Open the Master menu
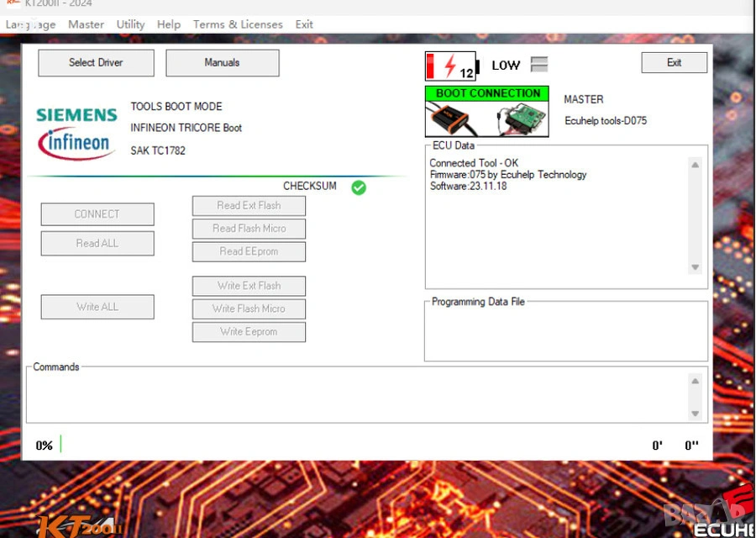The image size is (756, 538). tap(86, 24)
